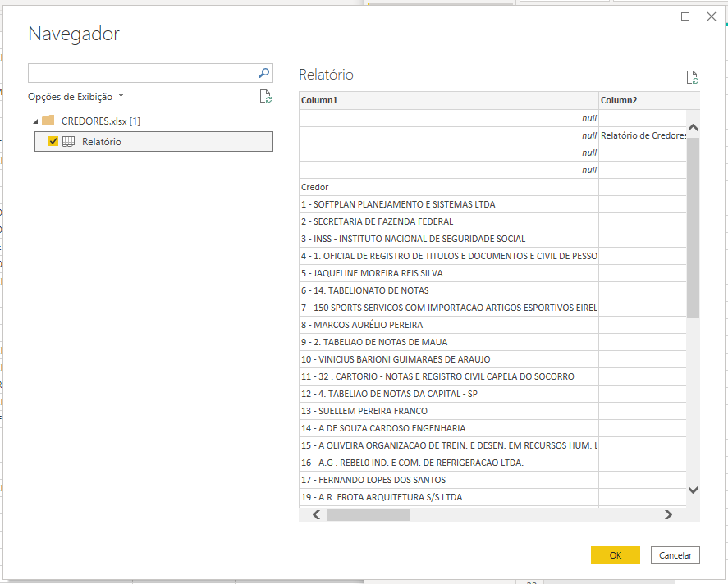The width and height of the screenshot is (728, 584).
Task: Click row '11 - 32 . CARTORIO'
Action: (x=449, y=376)
